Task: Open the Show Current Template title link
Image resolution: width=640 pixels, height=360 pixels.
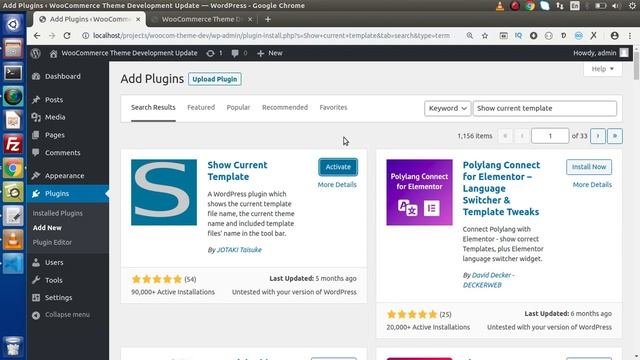Action: (x=237, y=171)
